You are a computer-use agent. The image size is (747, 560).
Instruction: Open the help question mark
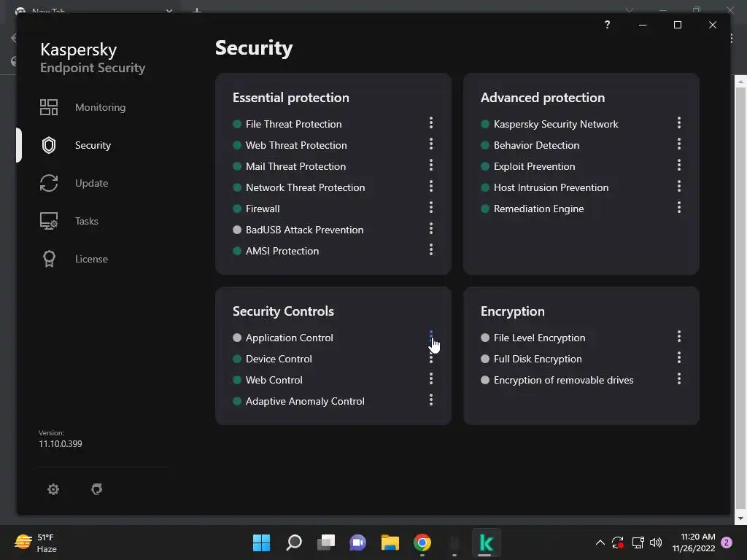pos(607,25)
